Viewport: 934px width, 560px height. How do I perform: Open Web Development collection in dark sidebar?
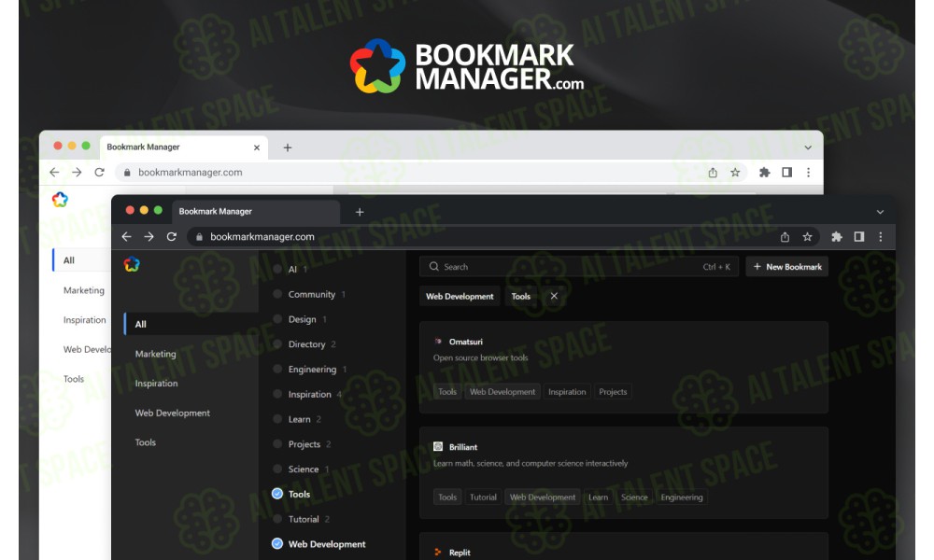click(x=172, y=413)
